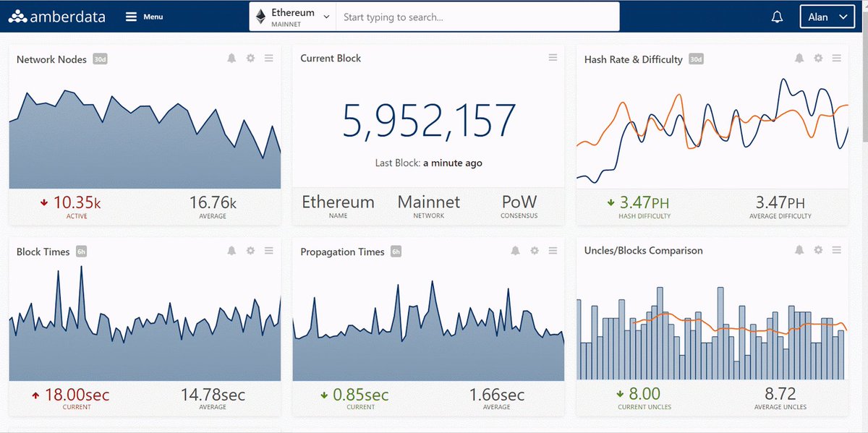
Task: Click the Propagation Times area chart
Action: tap(428, 330)
